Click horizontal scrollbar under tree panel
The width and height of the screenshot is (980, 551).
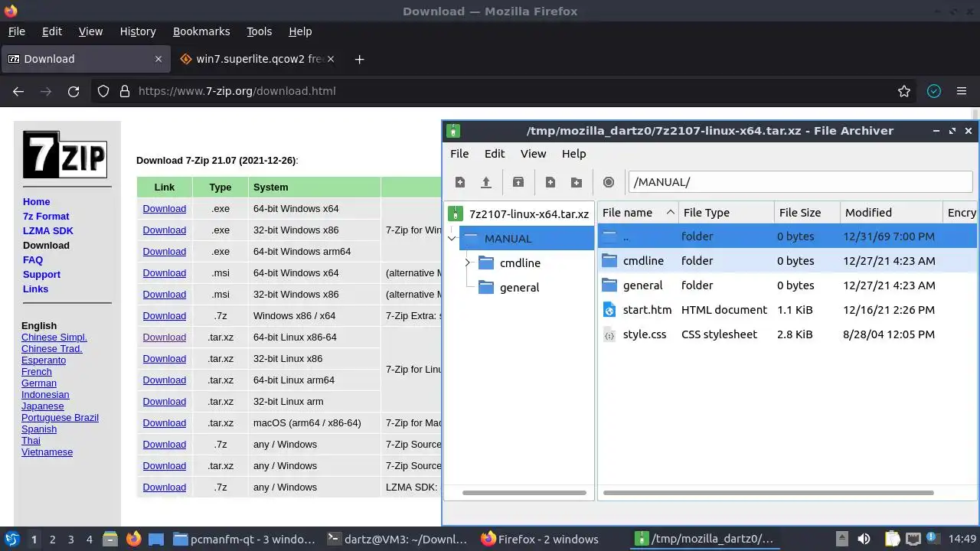[x=524, y=493]
